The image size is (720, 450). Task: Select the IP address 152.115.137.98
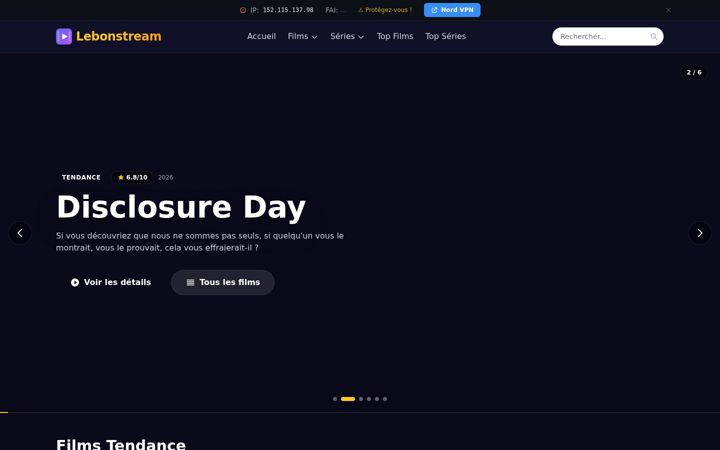[288, 10]
